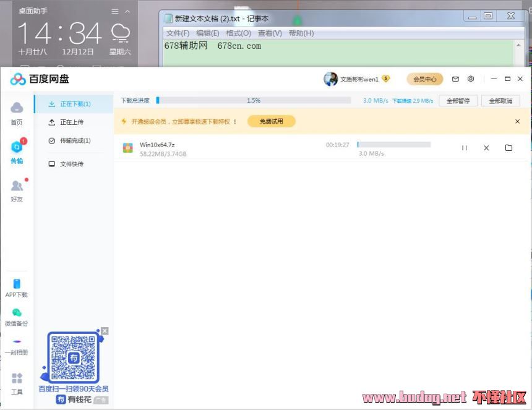
Task: Click the Win10x64.7z file name
Action: click(157, 145)
